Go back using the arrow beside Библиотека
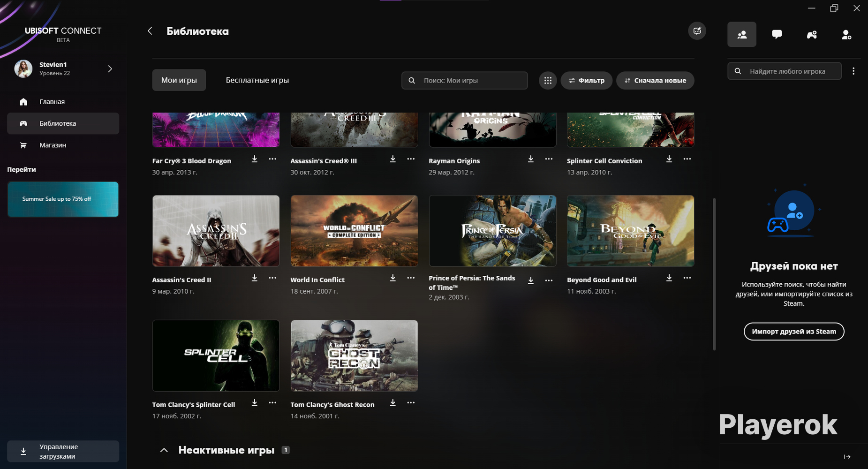Viewport: 868px width, 469px height. point(150,31)
